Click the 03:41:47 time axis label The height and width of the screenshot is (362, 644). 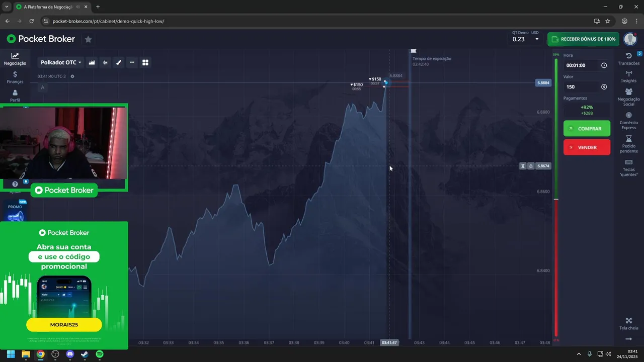[x=389, y=342]
